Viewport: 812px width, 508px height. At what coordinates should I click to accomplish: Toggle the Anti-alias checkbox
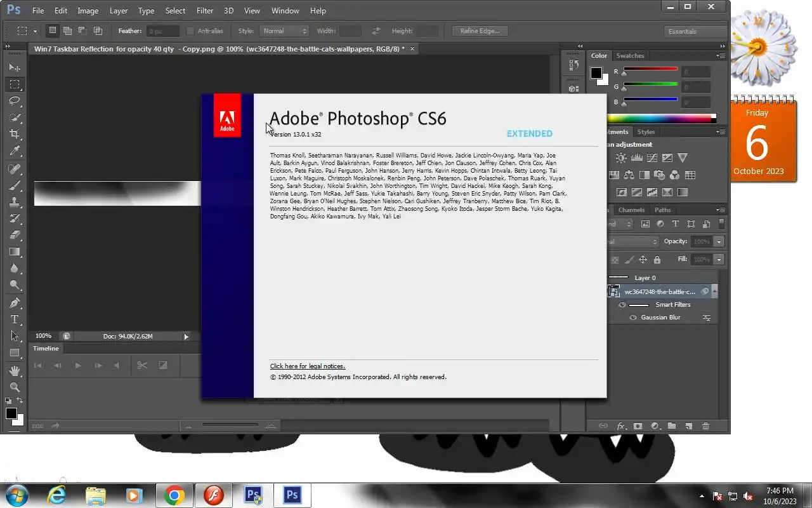click(x=190, y=30)
